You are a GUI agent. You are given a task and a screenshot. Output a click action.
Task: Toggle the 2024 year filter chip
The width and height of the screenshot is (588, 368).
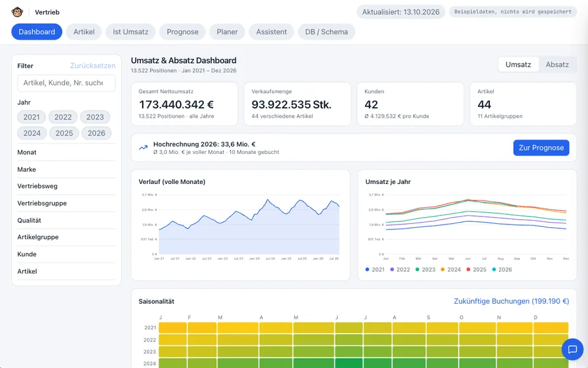[x=32, y=133]
